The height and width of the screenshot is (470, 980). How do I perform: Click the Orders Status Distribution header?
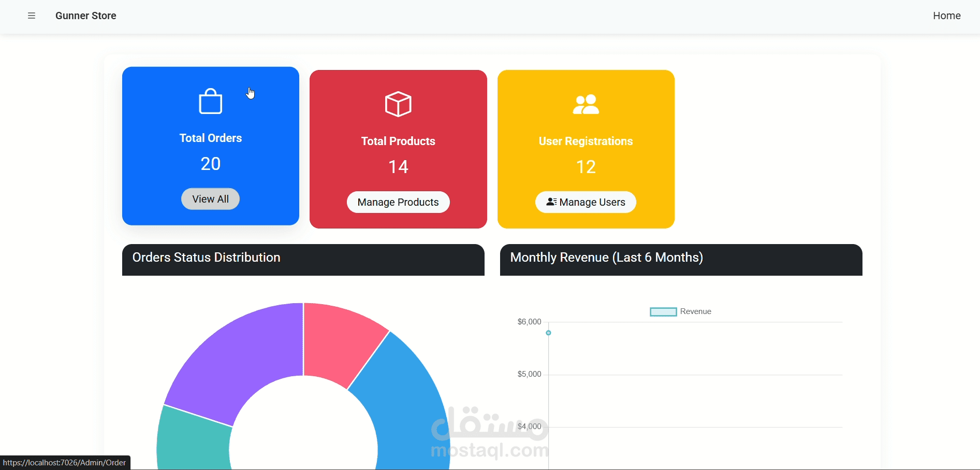[x=303, y=260]
